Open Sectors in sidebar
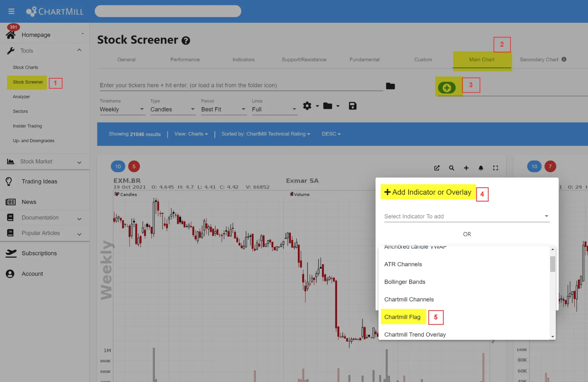This screenshot has width=588, height=382. (20, 111)
